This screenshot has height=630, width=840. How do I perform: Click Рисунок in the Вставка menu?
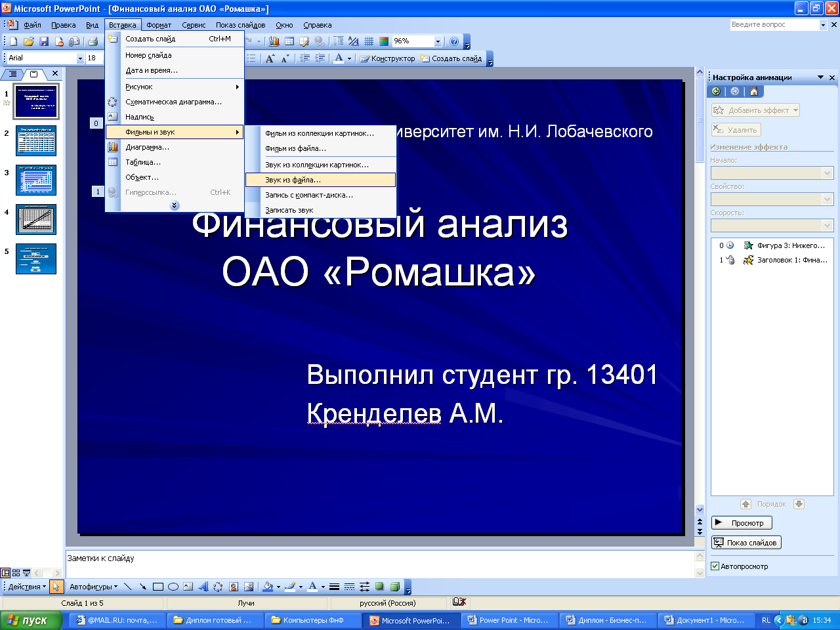[175, 87]
